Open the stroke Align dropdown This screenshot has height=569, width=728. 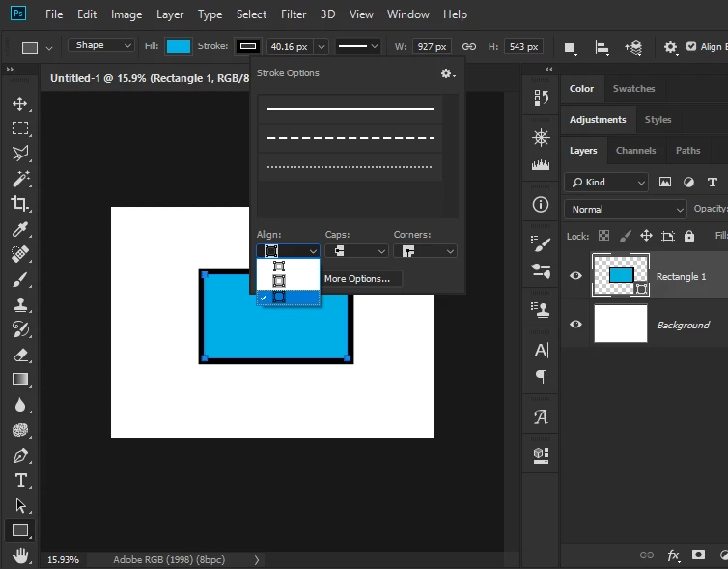point(288,251)
